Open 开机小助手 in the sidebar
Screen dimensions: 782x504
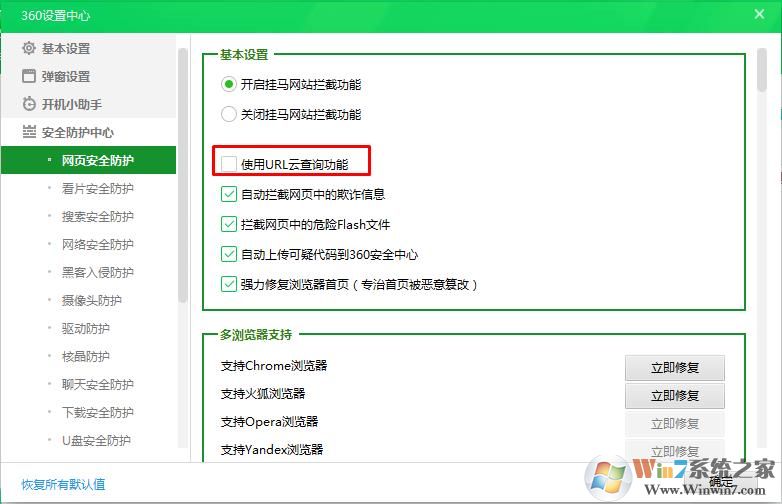pyautogui.click(x=88, y=104)
